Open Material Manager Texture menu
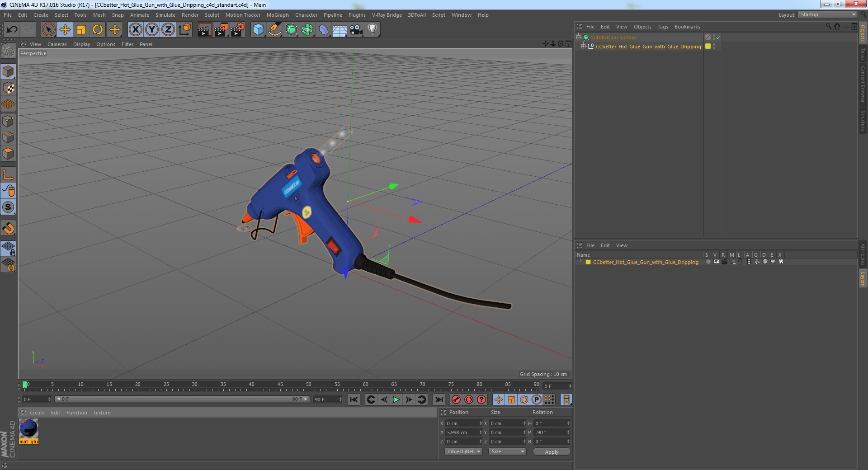This screenshot has height=470, width=868. [x=102, y=413]
